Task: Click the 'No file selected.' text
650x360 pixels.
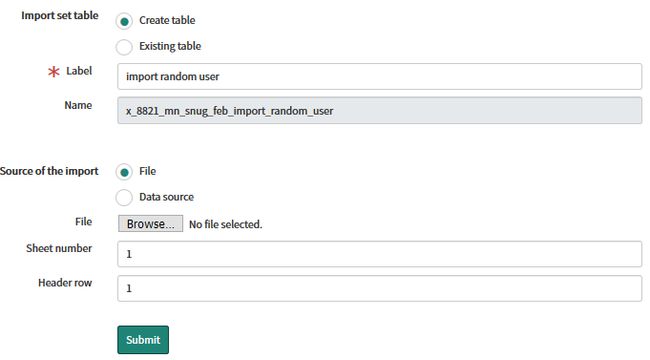Action: [226, 224]
